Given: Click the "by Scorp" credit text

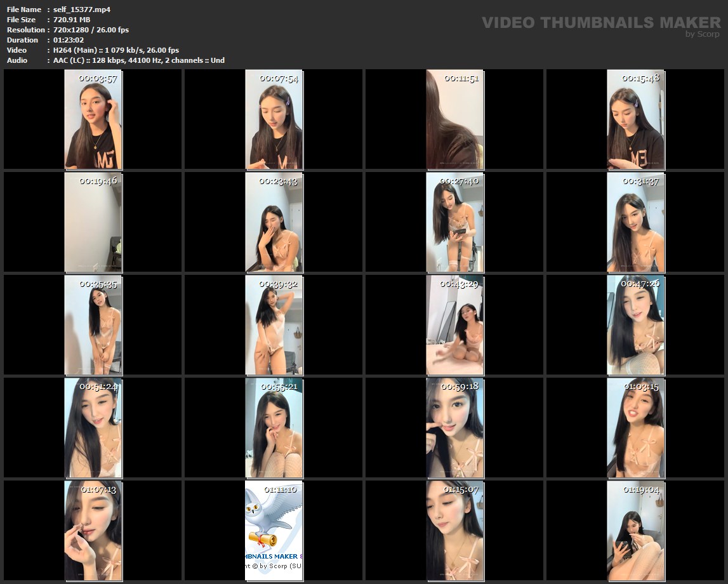Looking at the screenshot, I should [x=702, y=34].
